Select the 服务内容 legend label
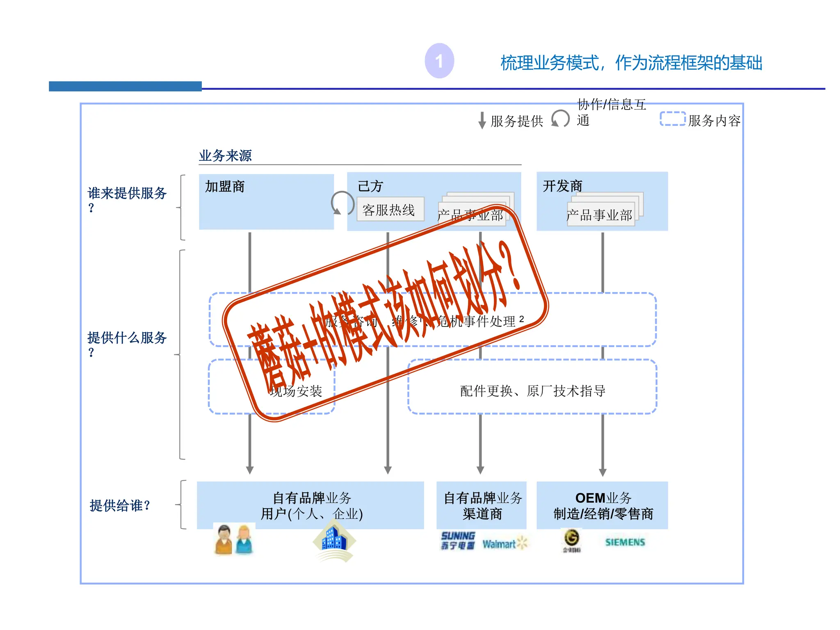Screen dimensions: 840x630 click(x=714, y=121)
